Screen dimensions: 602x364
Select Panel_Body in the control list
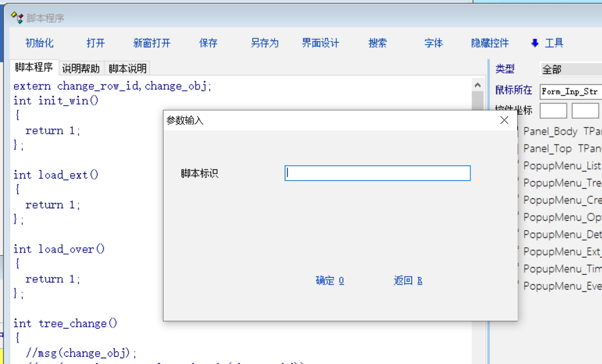pyautogui.click(x=550, y=131)
